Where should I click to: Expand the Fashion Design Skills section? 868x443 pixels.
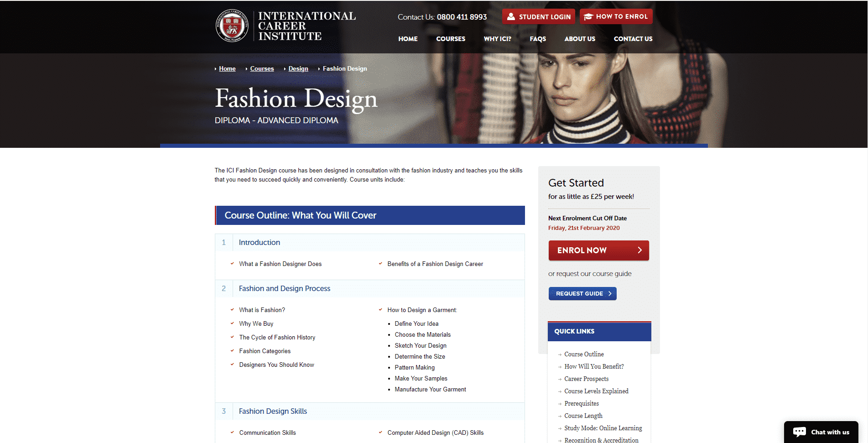tap(273, 411)
